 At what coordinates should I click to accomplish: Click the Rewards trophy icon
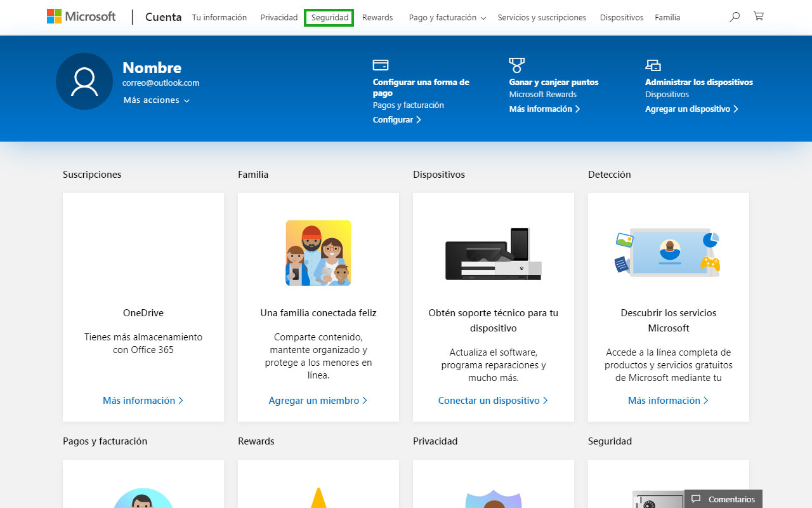pos(517,65)
